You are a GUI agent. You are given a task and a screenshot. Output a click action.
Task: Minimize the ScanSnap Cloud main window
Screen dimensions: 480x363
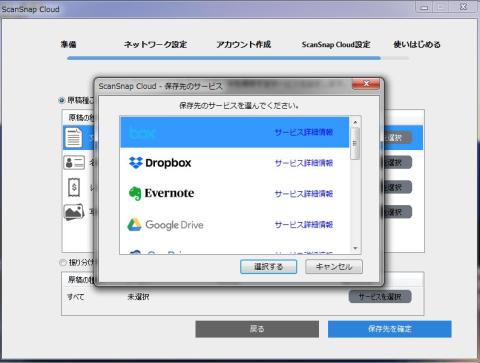[424, 7]
